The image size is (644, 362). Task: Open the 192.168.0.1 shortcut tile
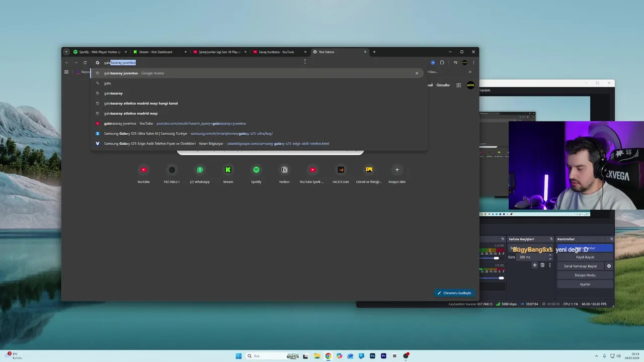172,174
